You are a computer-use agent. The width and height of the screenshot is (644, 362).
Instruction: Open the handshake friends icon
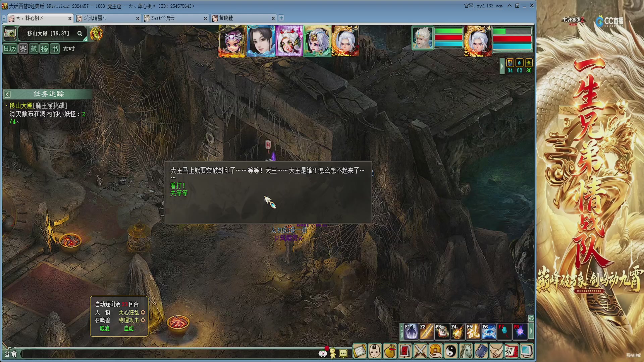click(x=496, y=351)
